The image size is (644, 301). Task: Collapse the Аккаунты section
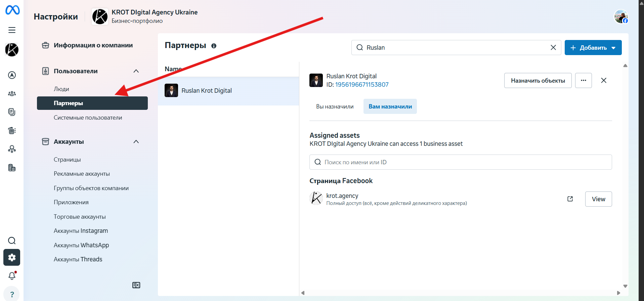pyautogui.click(x=136, y=142)
